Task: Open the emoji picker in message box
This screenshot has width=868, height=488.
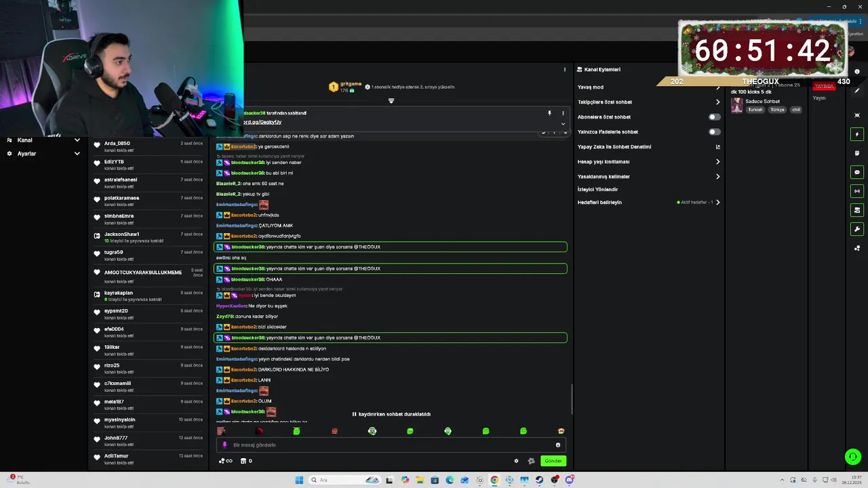Action: (x=558, y=445)
